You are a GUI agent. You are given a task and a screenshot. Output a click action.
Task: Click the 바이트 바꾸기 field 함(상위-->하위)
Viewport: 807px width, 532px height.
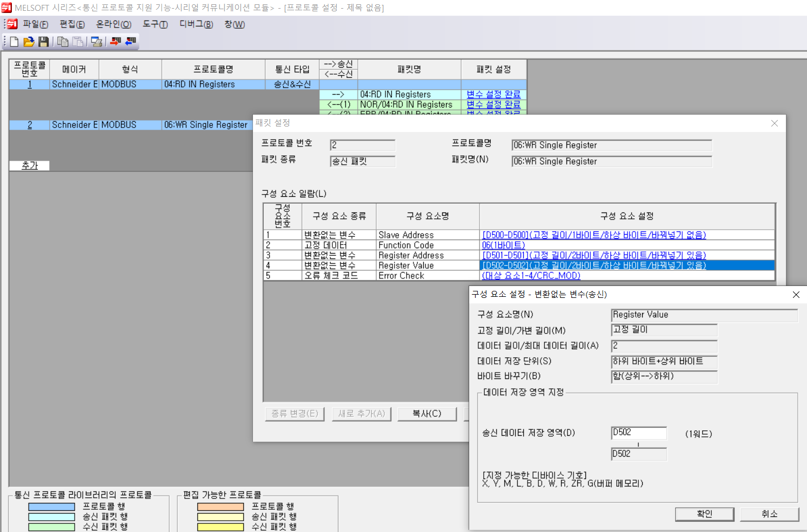pos(664,376)
